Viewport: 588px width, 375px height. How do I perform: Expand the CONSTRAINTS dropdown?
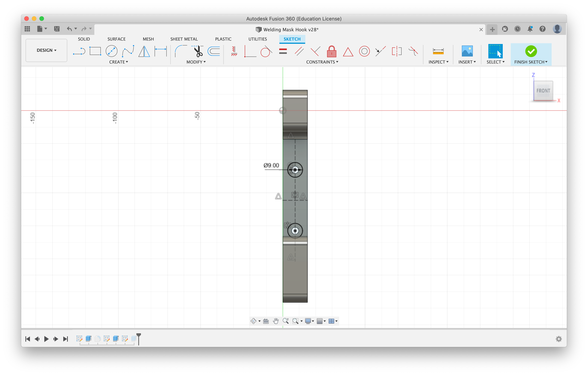(322, 62)
